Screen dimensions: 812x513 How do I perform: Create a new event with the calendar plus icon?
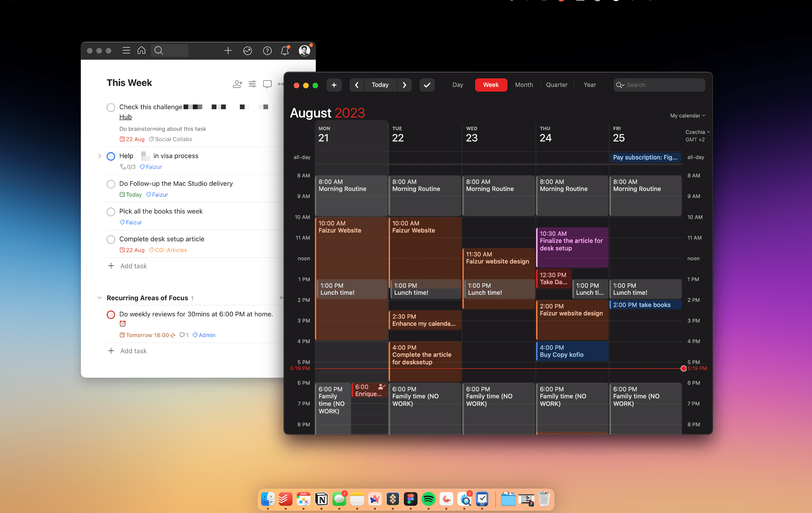(334, 85)
